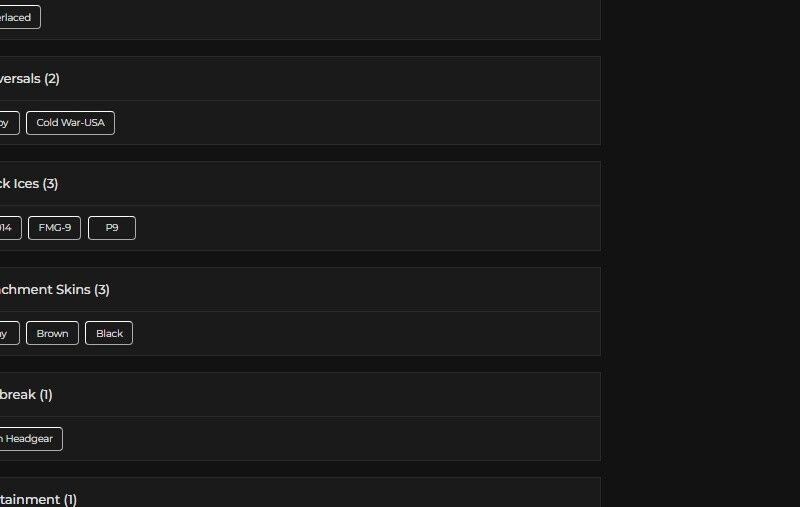Choose the P9 tag under Black Ices
This screenshot has height=507, width=800.
[112, 228]
